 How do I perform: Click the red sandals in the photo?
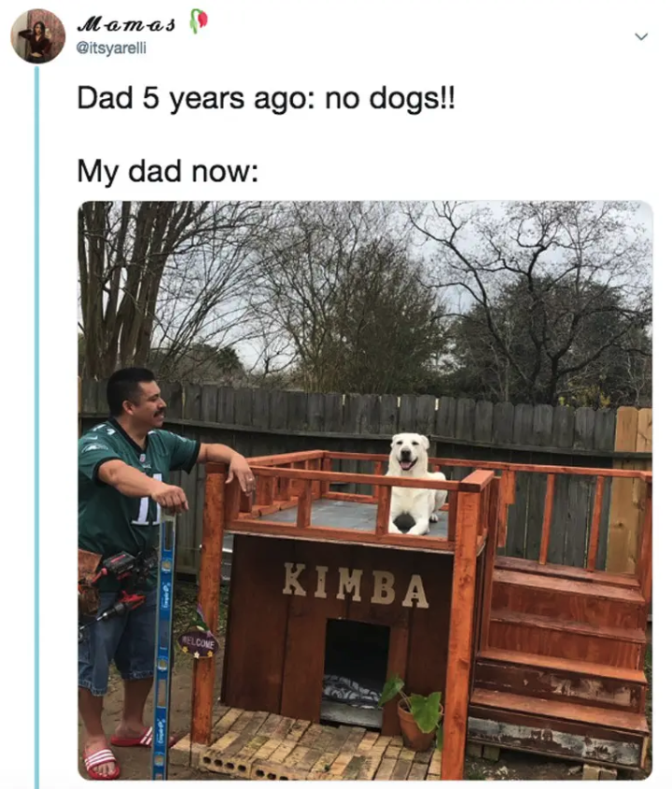point(120,753)
